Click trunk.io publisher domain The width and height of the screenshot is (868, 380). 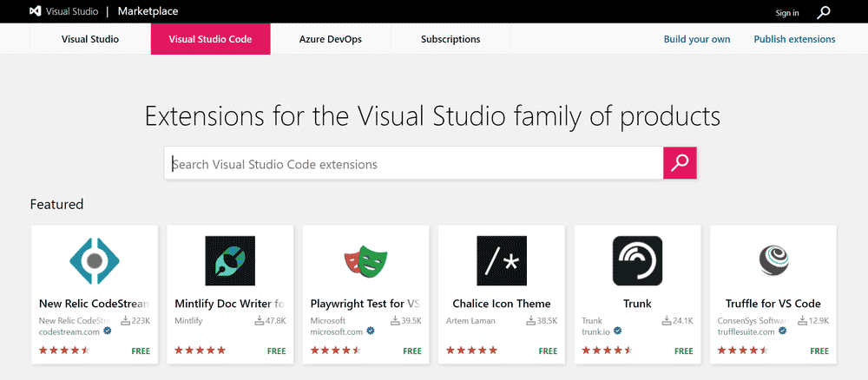point(595,332)
